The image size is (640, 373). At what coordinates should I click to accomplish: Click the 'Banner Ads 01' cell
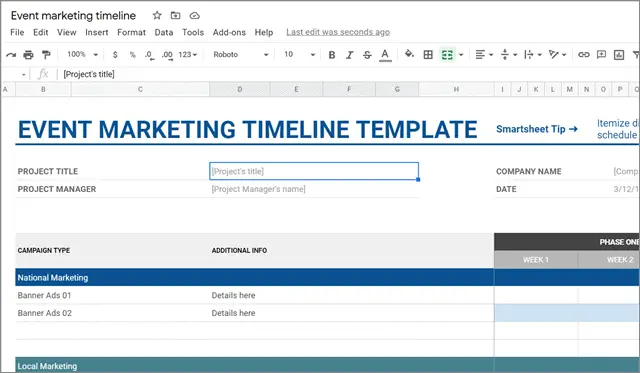click(44, 295)
